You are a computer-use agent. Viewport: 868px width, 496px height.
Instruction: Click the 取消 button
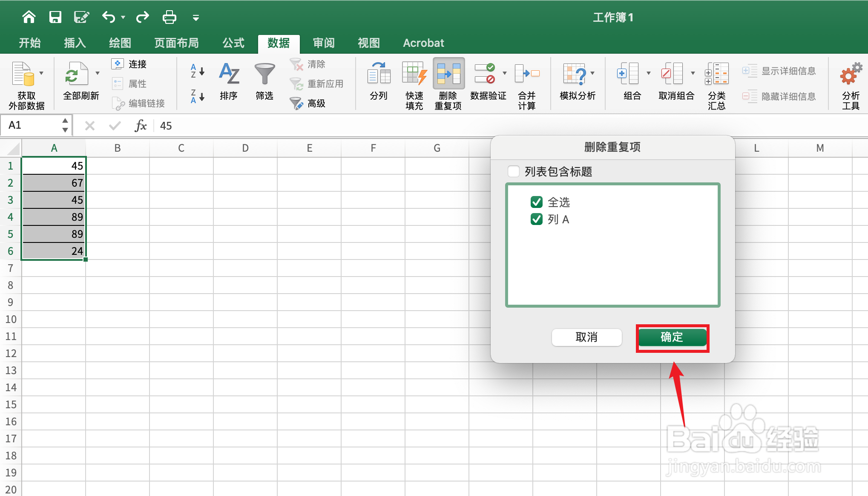(586, 337)
